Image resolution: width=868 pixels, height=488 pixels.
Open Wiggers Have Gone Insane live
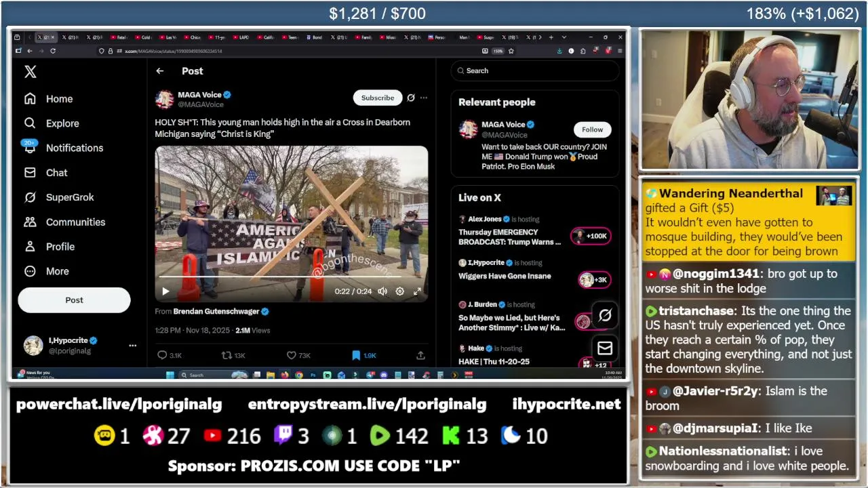505,276
